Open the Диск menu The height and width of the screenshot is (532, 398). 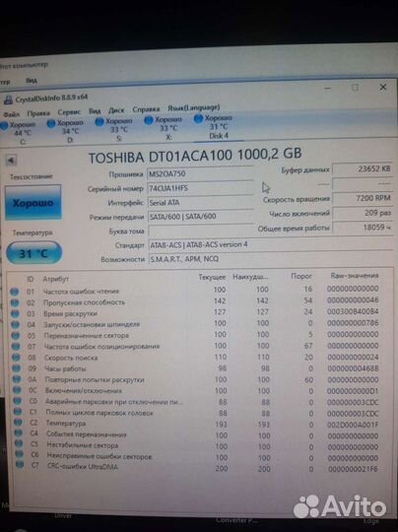pyautogui.click(x=116, y=110)
